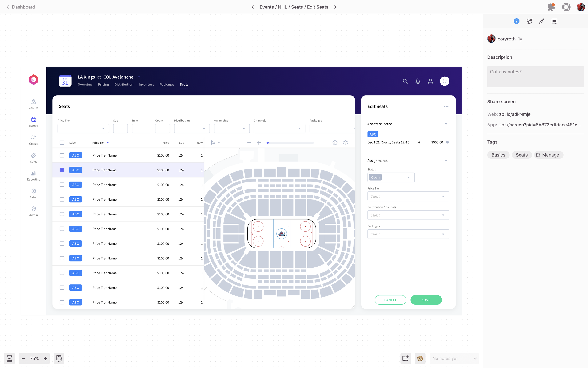Screen dimensions: 588x368
Task: Open the Price Tier filter dropdown
Action: click(x=83, y=129)
